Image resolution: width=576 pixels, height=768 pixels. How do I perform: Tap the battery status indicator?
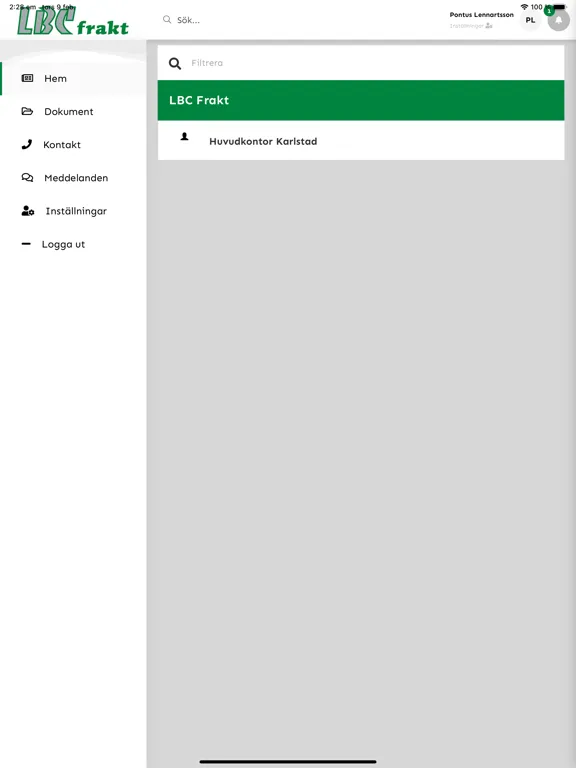(x=559, y=7)
